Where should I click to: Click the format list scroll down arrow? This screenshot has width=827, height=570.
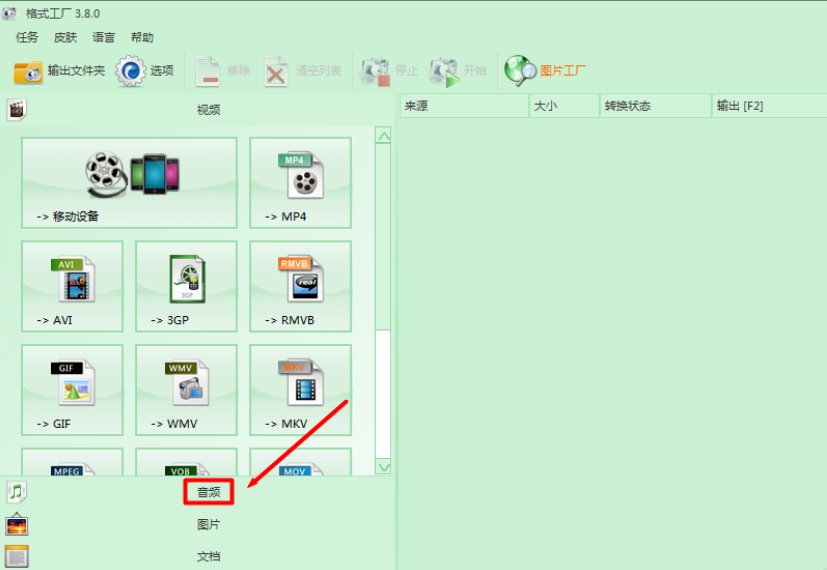click(x=383, y=466)
